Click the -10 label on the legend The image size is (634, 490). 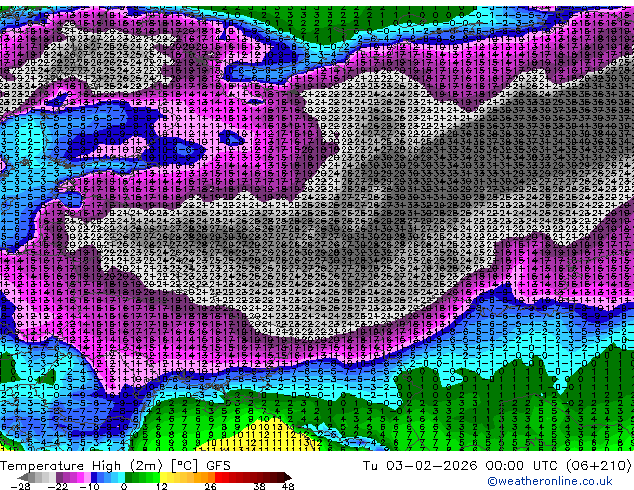pyautogui.click(x=90, y=486)
